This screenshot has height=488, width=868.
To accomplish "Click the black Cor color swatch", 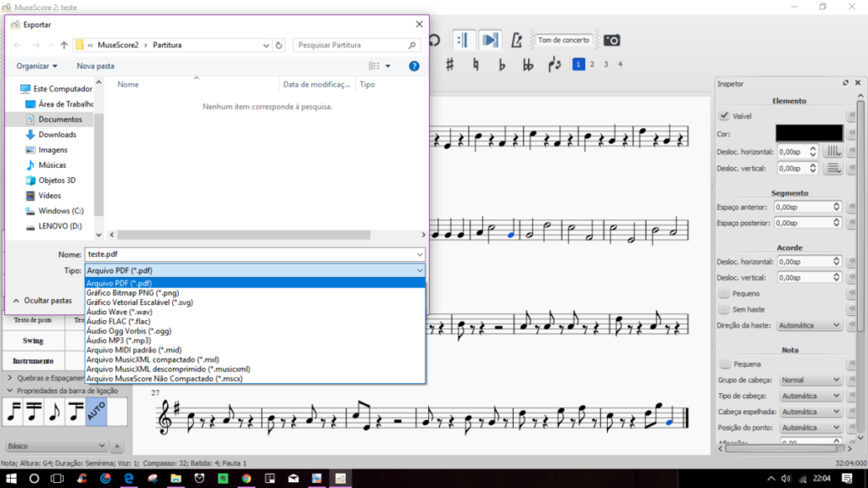I will [x=809, y=134].
